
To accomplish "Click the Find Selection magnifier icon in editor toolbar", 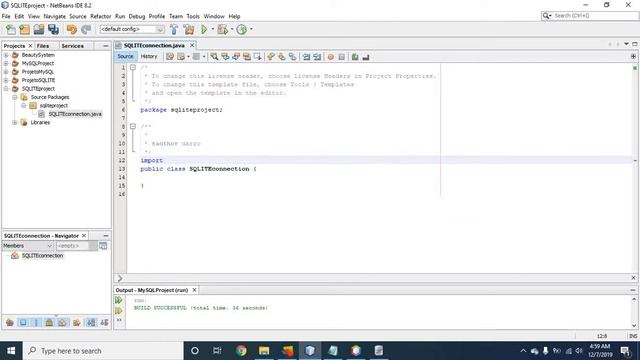I will click(x=214, y=57).
